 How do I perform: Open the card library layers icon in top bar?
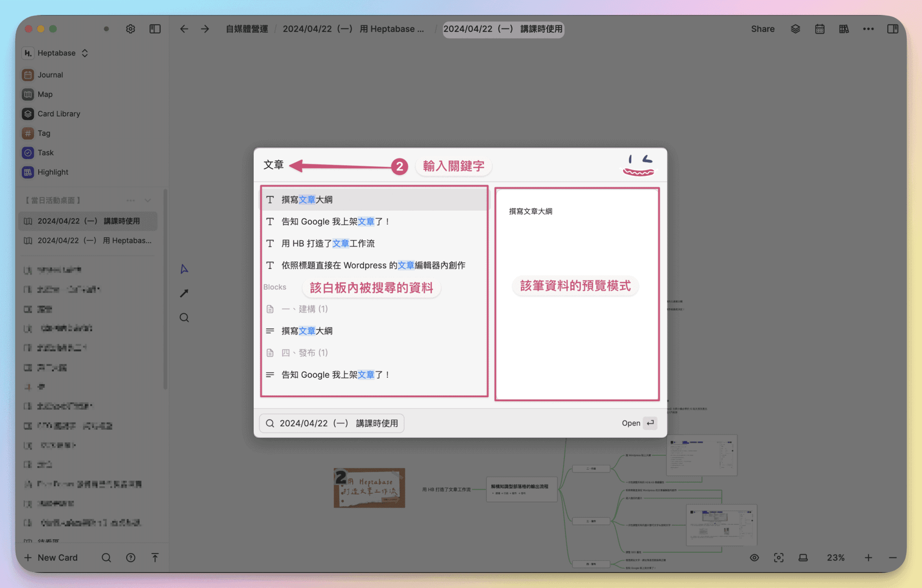tap(795, 29)
